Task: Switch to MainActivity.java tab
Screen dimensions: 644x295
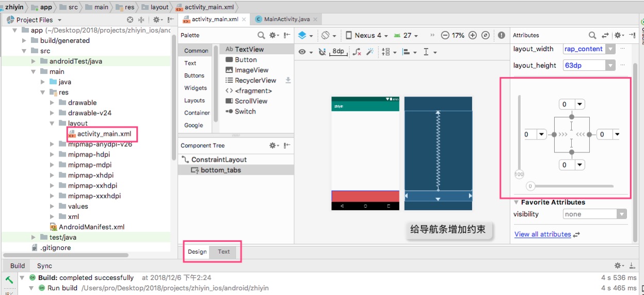Action: pyautogui.click(x=286, y=19)
